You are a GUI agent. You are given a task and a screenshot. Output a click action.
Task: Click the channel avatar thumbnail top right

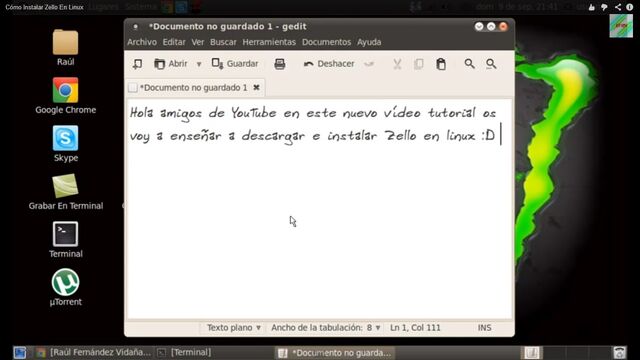coord(621,26)
